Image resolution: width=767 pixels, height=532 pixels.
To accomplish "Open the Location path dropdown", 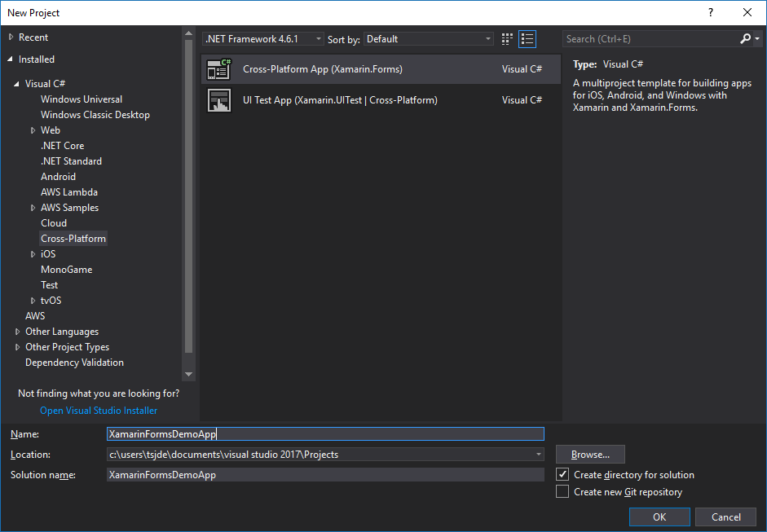I will [x=538, y=455].
